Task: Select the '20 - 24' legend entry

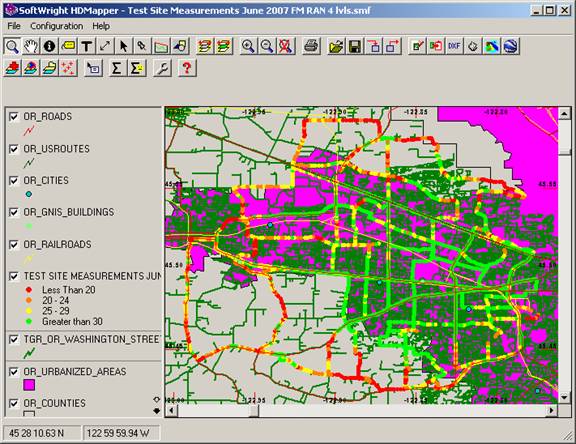Action: click(x=55, y=300)
